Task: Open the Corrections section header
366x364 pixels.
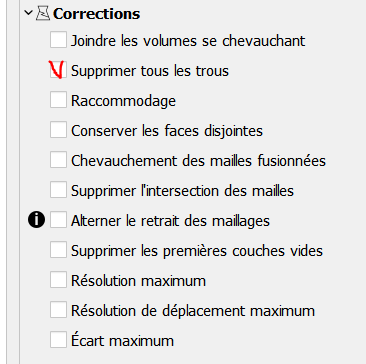Action: pyautogui.click(x=97, y=14)
